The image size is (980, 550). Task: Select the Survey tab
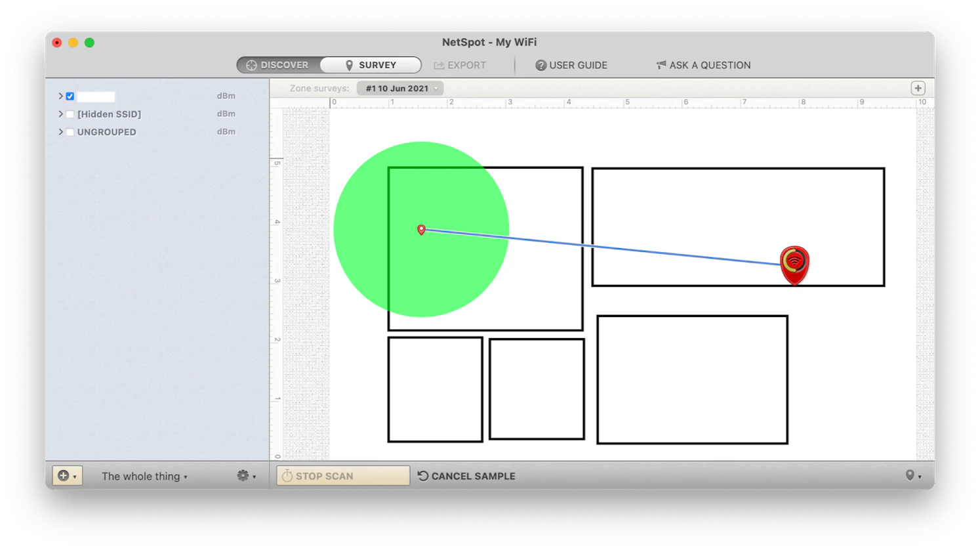371,65
